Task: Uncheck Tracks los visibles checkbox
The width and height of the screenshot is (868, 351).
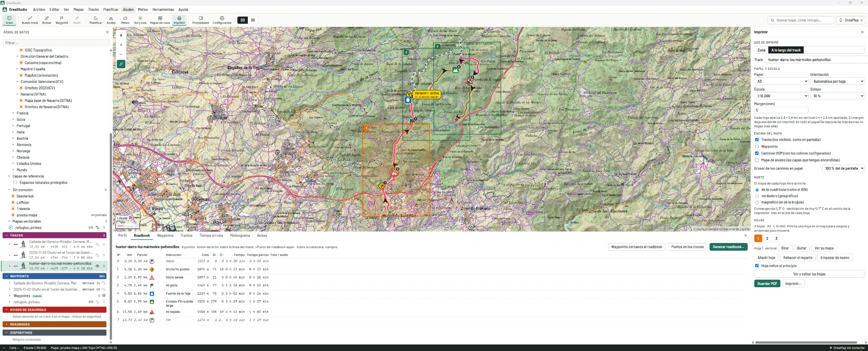Action: 757,140
